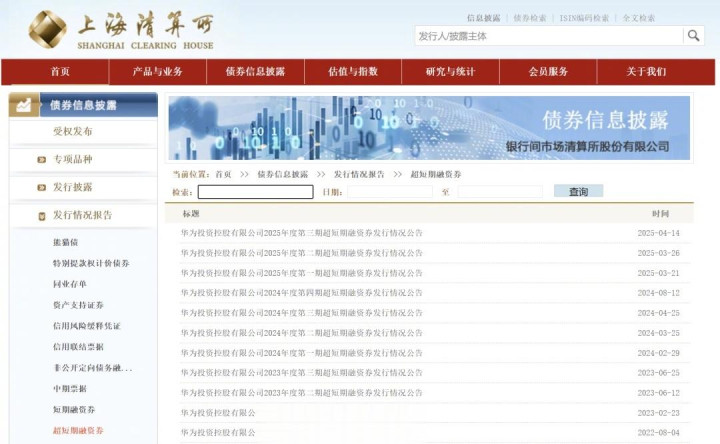Open the 2025年度第三期 announcement
Screen dimensions: 720x444
click(x=302, y=233)
